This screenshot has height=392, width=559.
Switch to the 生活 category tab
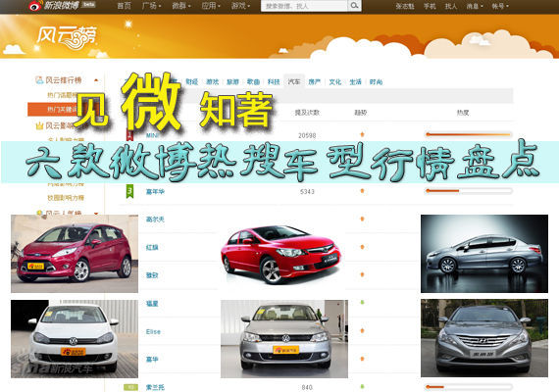pyautogui.click(x=355, y=82)
